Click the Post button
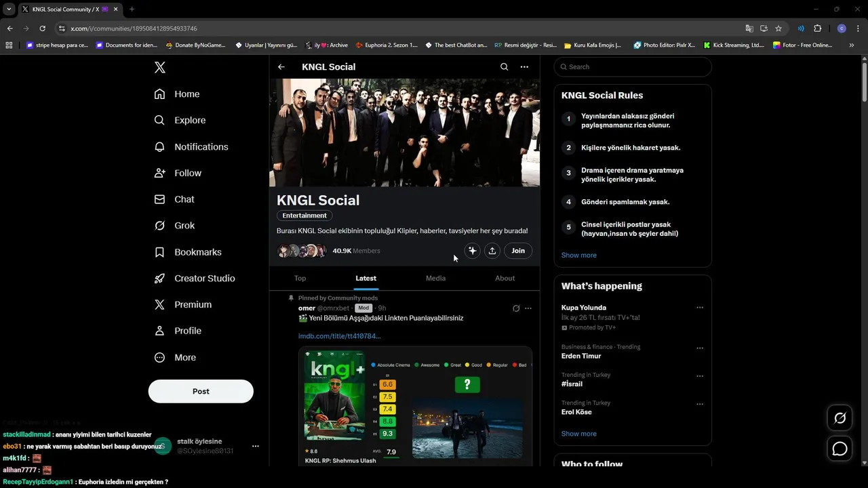This screenshot has height=488, width=868. coord(201,391)
